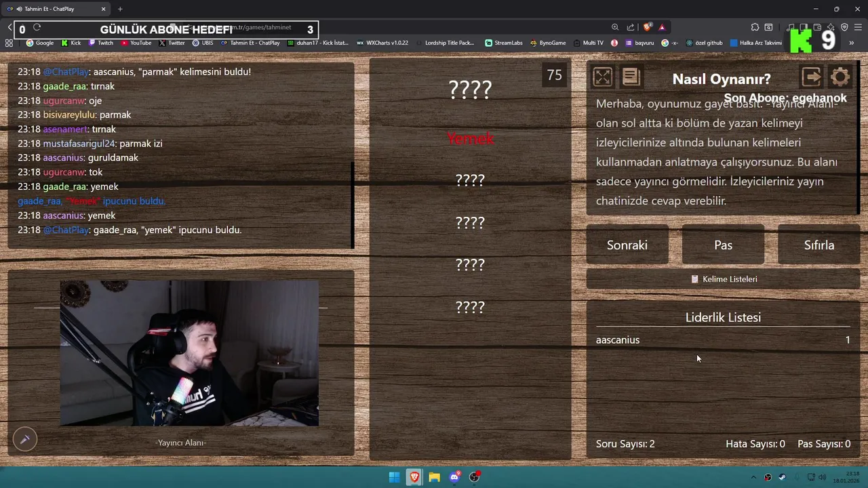Screen dimensions: 868x488
Task: Click the Hata Sayısı: 0 counter
Action: 755,444
